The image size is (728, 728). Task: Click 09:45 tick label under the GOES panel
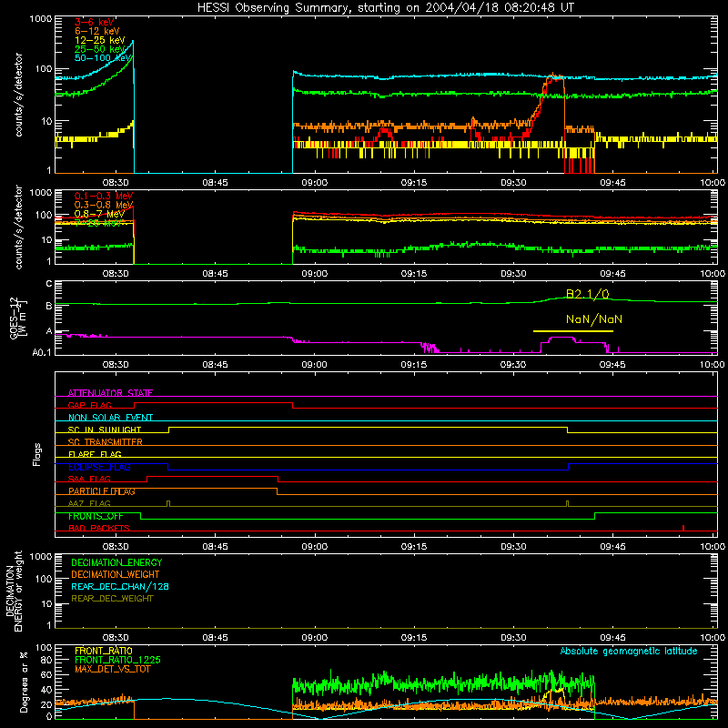[x=612, y=365]
